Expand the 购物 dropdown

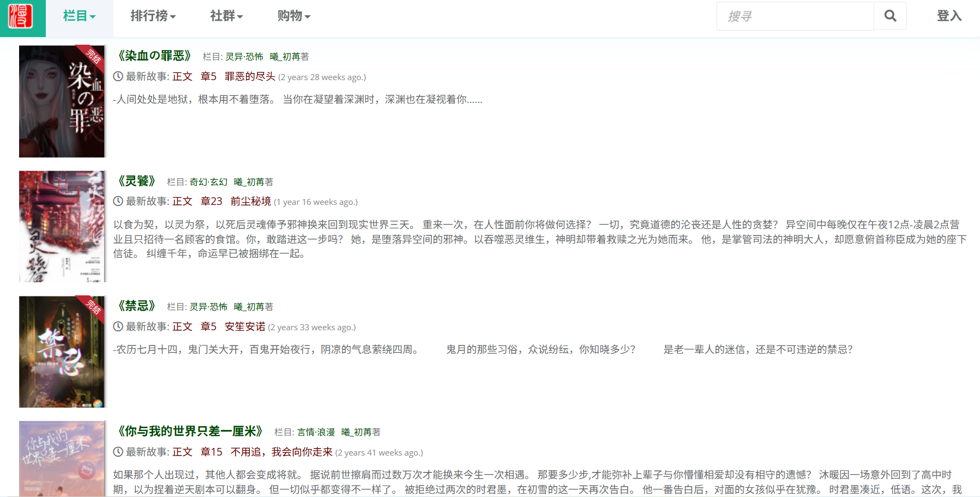[x=293, y=16]
